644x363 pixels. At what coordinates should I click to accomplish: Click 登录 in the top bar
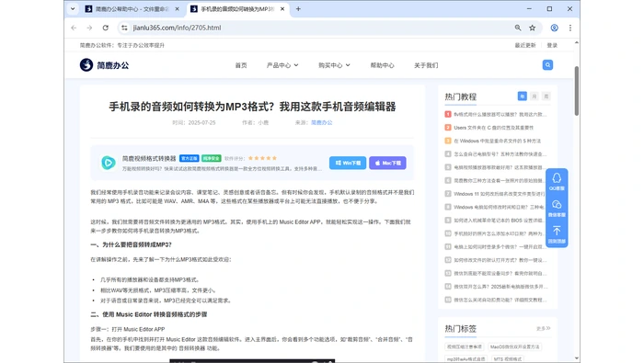click(552, 45)
